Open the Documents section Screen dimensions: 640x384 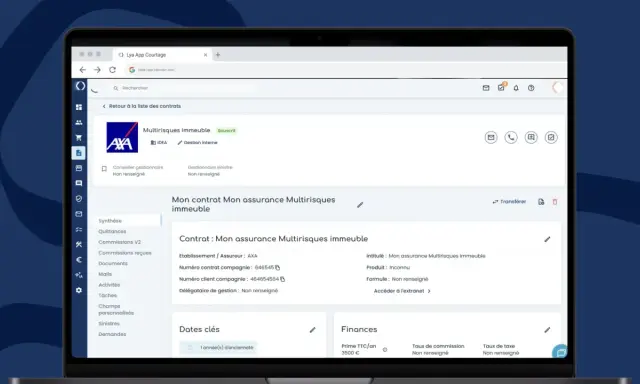tap(113, 264)
